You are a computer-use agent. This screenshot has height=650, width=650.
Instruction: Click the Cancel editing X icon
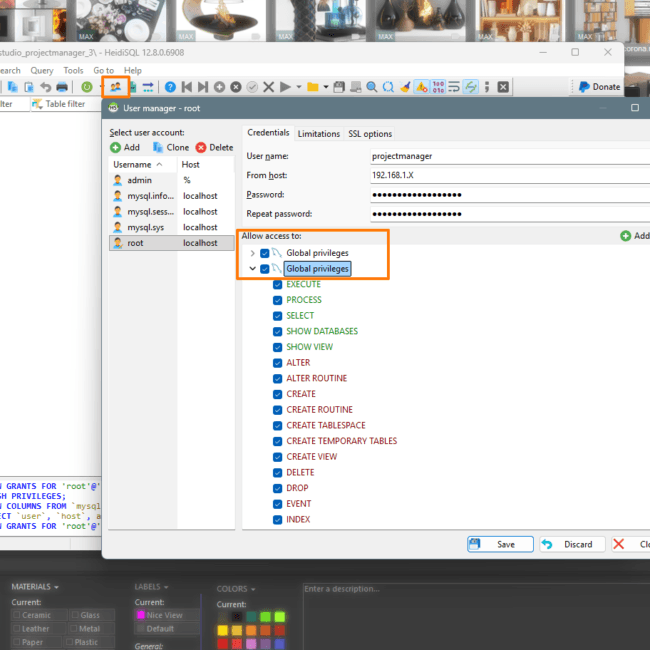tap(269, 87)
